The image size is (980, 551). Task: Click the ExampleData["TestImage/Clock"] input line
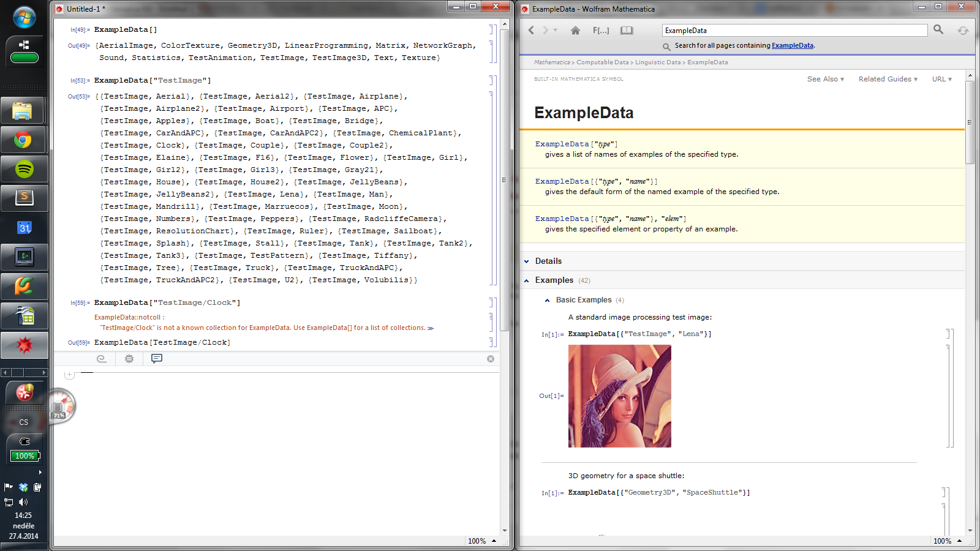[x=167, y=302]
